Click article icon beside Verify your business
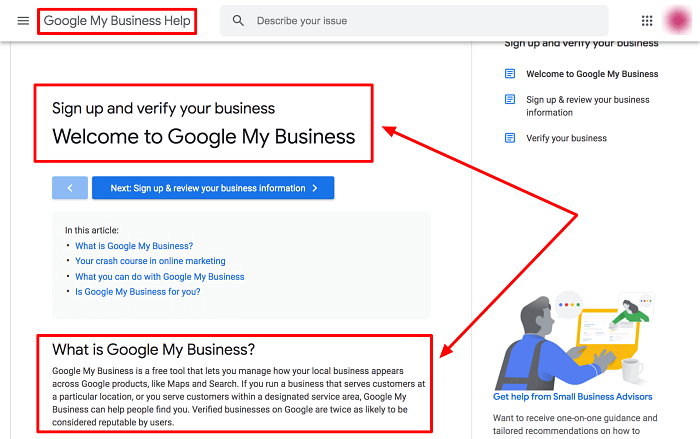This screenshot has height=439, width=700. tap(510, 138)
